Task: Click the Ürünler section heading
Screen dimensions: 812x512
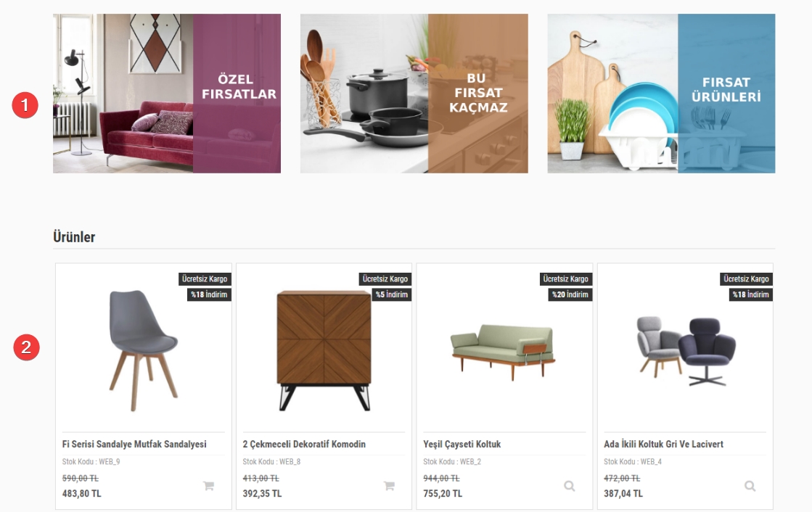Action: tap(74, 237)
